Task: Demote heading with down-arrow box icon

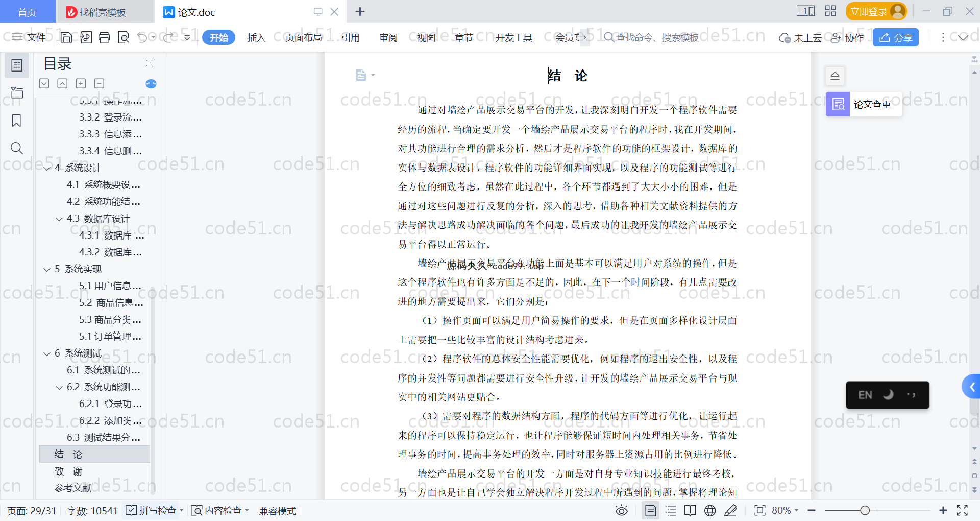Action: [x=44, y=83]
